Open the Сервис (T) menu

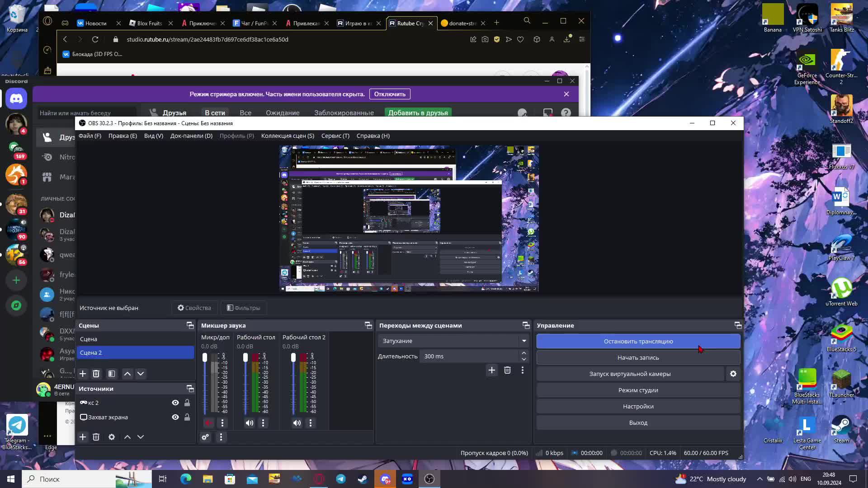[335, 136]
